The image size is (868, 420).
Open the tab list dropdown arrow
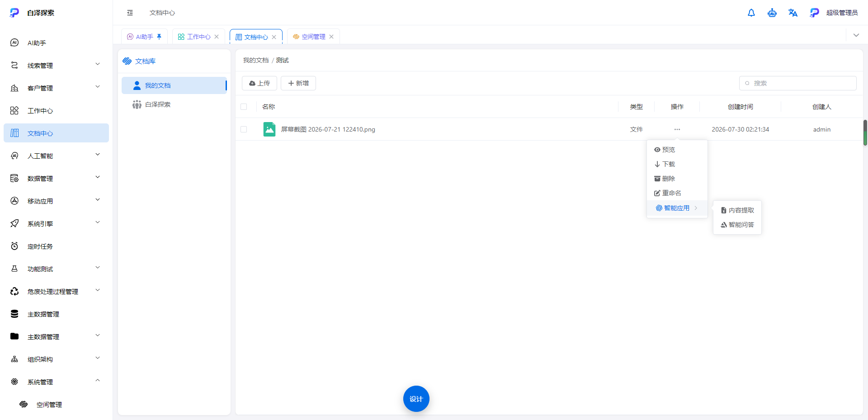click(x=856, y=35)
